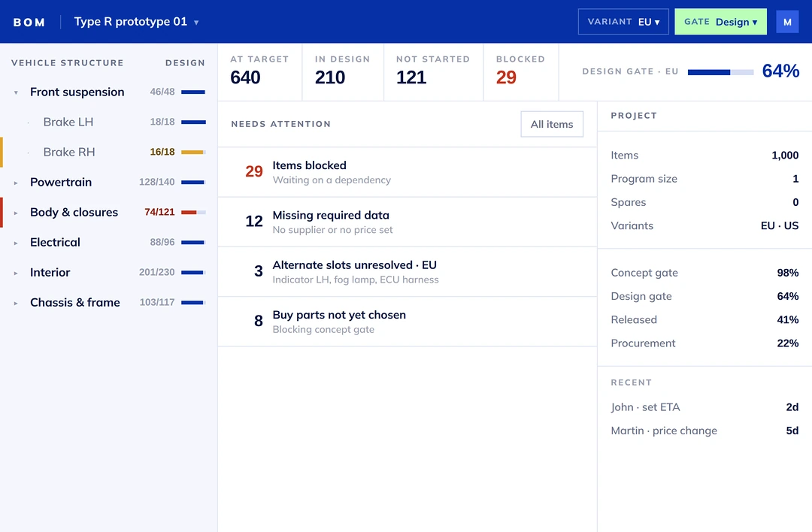Expand the Powertrain node arrow
The width and height of the screenshot is (812, 532).
click(16, 183)
